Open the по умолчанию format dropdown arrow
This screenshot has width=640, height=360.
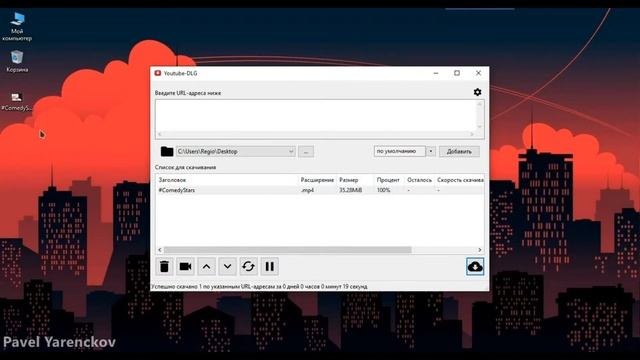[x=431, y=151]
